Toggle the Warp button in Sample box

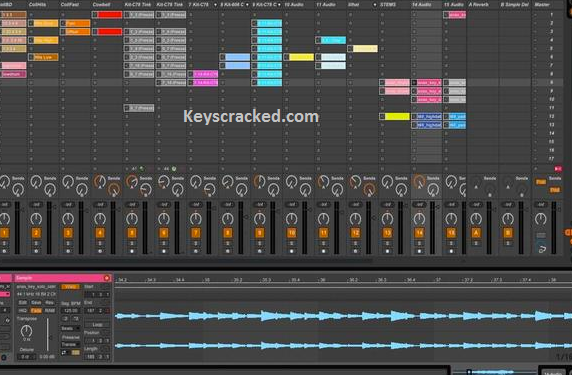(70, 287)
